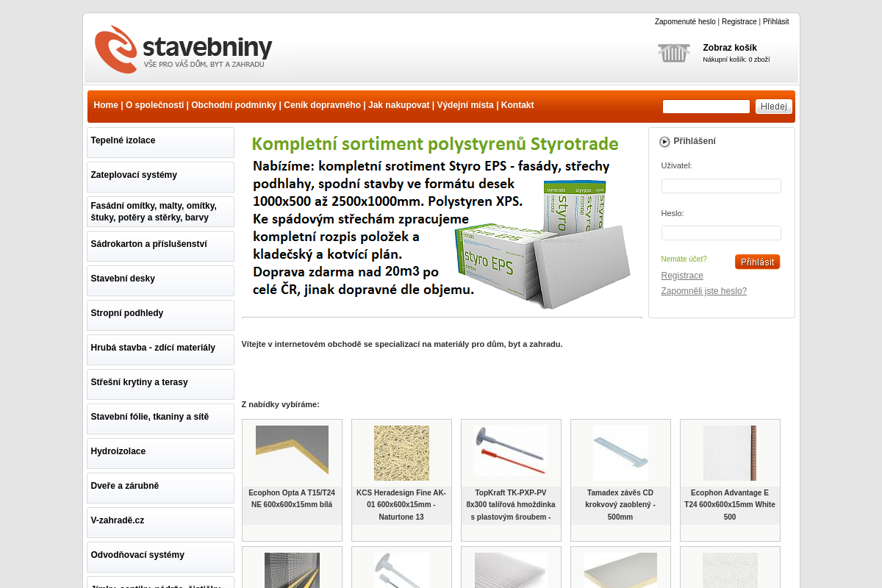Viewport: 882px width, 588px height.
Task: Open Ecophon Advantage E T24 product title
Action: point(730,505)
